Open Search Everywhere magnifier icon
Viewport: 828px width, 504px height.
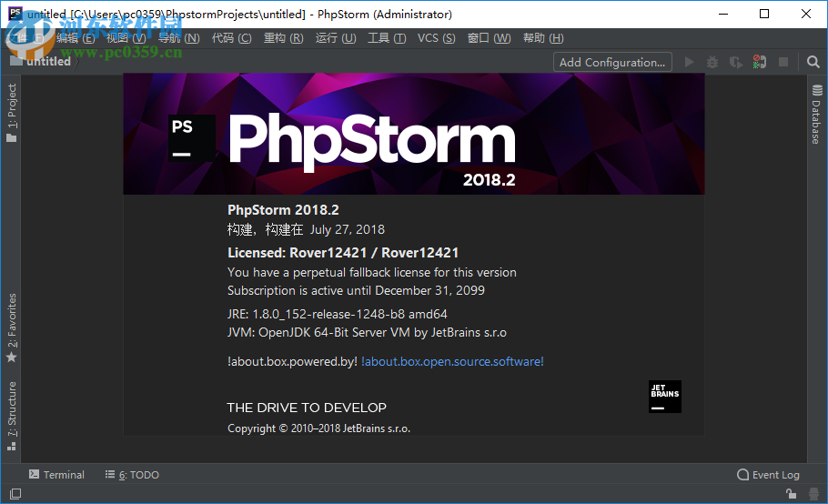813,62
